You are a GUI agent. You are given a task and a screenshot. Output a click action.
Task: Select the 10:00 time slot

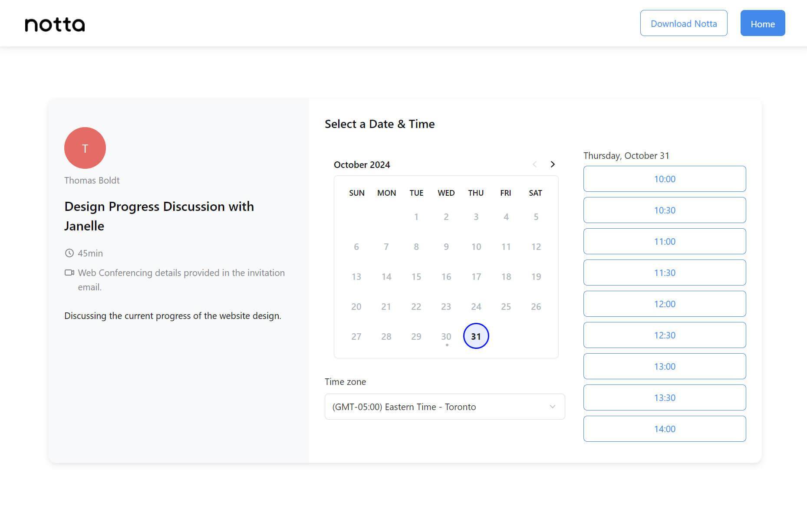click(665, 179)
